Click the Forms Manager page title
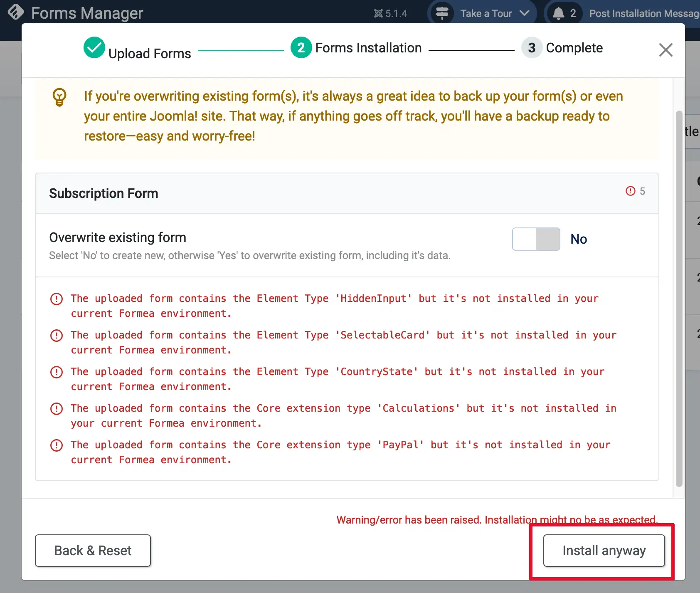This screenshot has height=593, width=700. [x=87, y=13]
